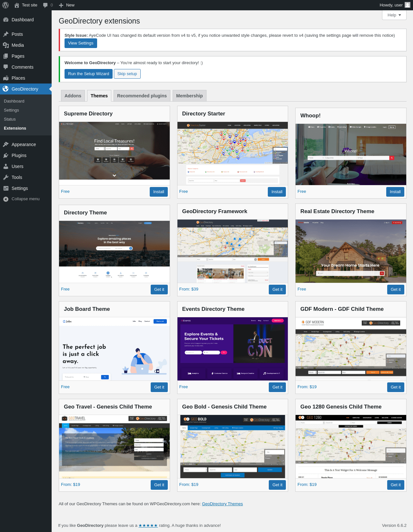
Task: Open GeoDirectory Dashboard submenu item
Action: pyautogui.click(x=14, y=101)
